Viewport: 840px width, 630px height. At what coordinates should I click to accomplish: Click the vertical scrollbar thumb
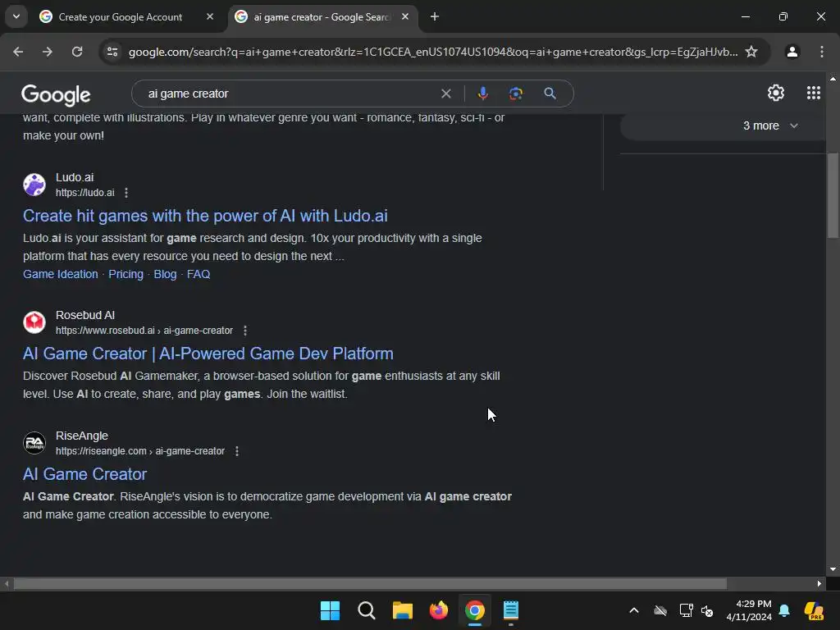(833, 194)
